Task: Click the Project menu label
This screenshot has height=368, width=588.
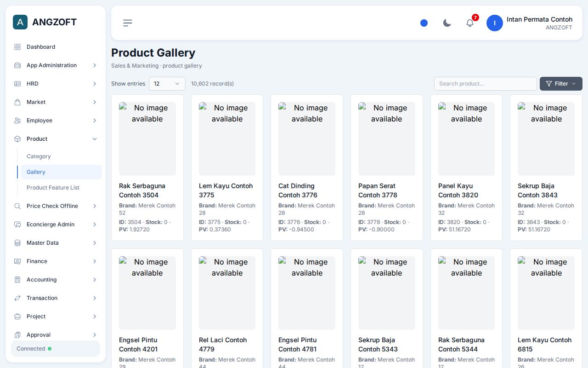Action: coord(36,316)
